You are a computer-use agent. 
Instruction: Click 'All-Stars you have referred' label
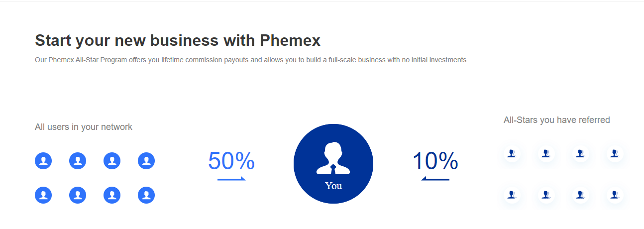tap(557, 120)
